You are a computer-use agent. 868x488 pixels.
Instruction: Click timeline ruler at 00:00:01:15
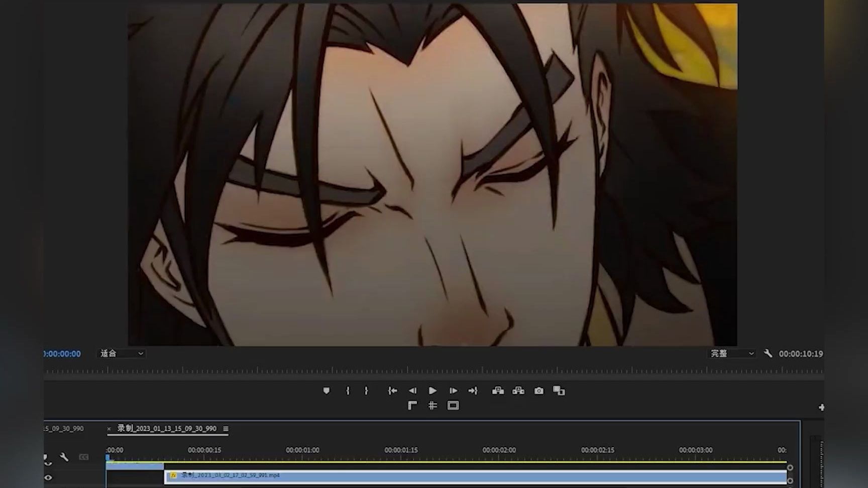point(401,450)
